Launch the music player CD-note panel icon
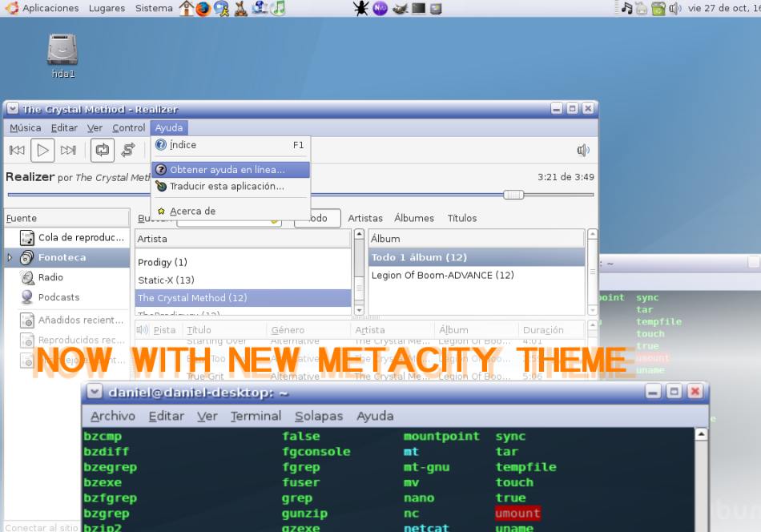761x532 pixels. (x=278, y=8)
